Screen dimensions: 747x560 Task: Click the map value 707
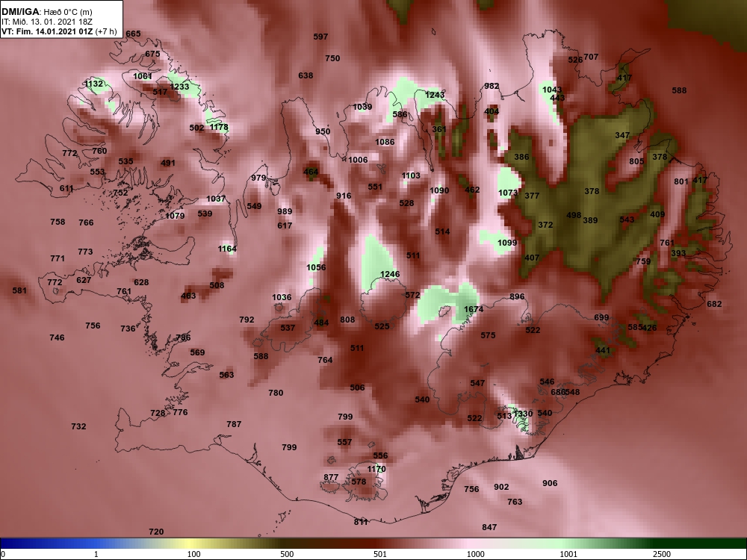(x=591, y=57)
